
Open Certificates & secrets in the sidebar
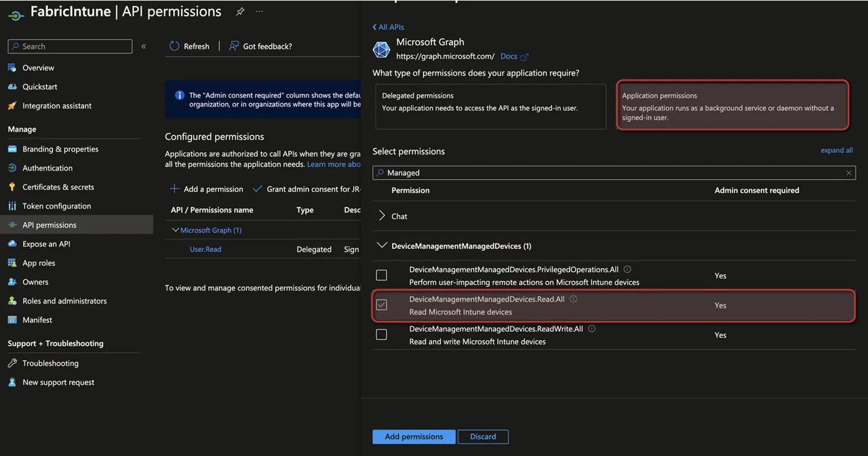click(x=58, y=187)
